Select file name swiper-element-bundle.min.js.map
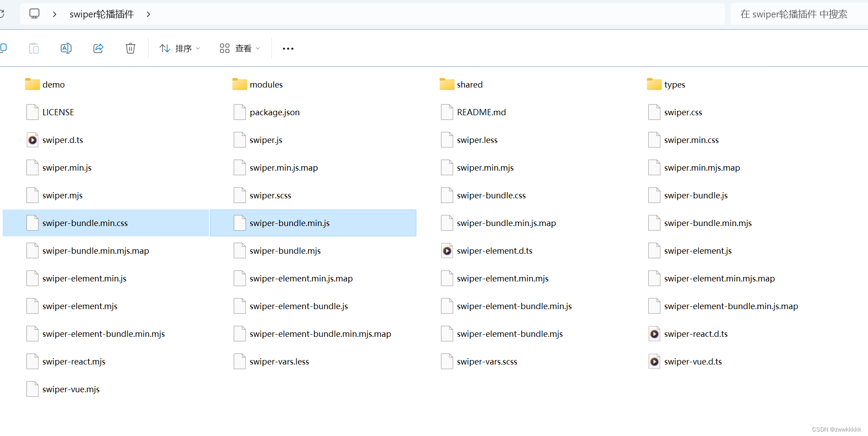This screenshot has width=868, height=436. 731,306
